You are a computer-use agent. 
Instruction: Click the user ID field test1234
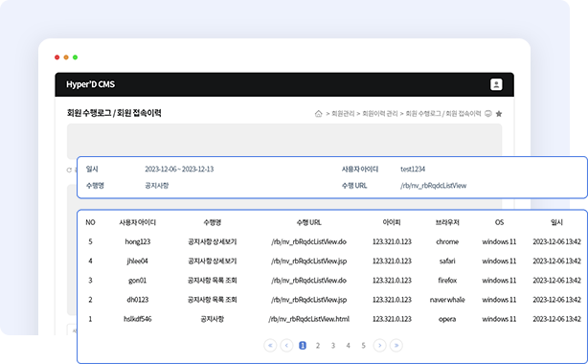[413, 170]
